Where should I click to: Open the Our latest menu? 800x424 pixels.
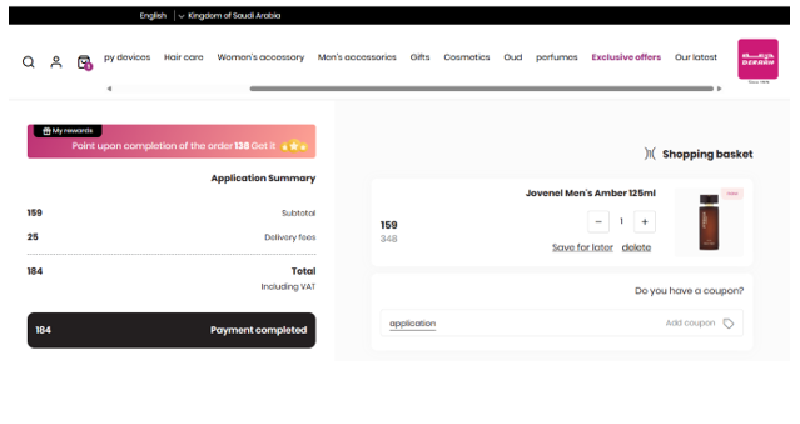[696, 57]
